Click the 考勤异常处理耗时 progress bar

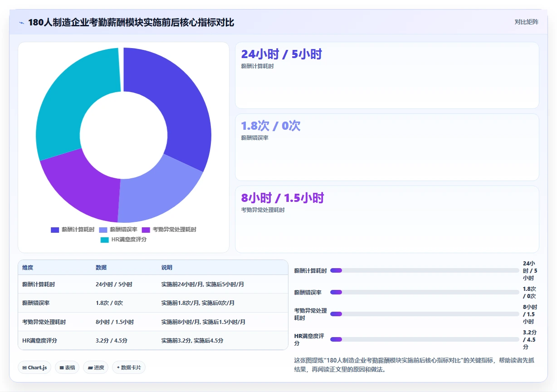[425, 314]
